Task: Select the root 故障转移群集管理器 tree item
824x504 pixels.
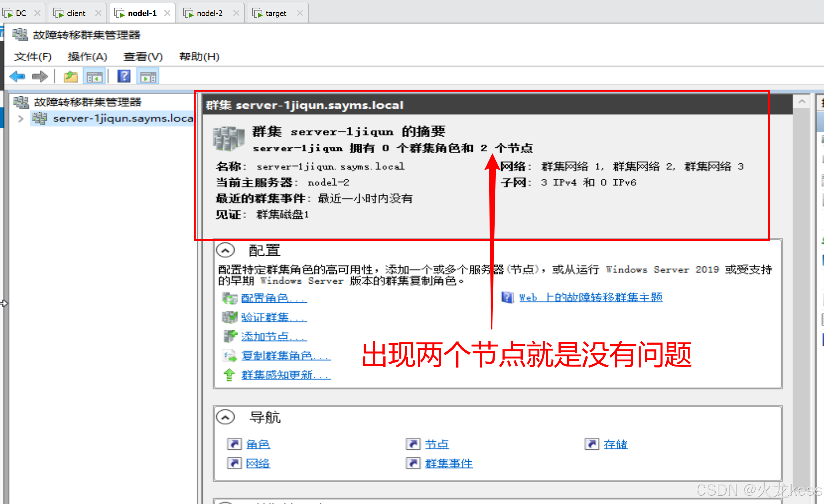Action: 87,102
